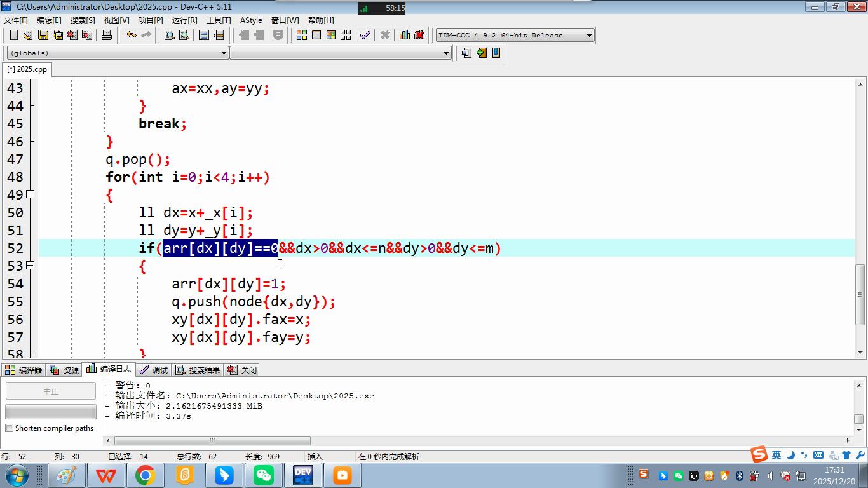Click the New file toolbar icon
The image size is (868, 488).
13,35
